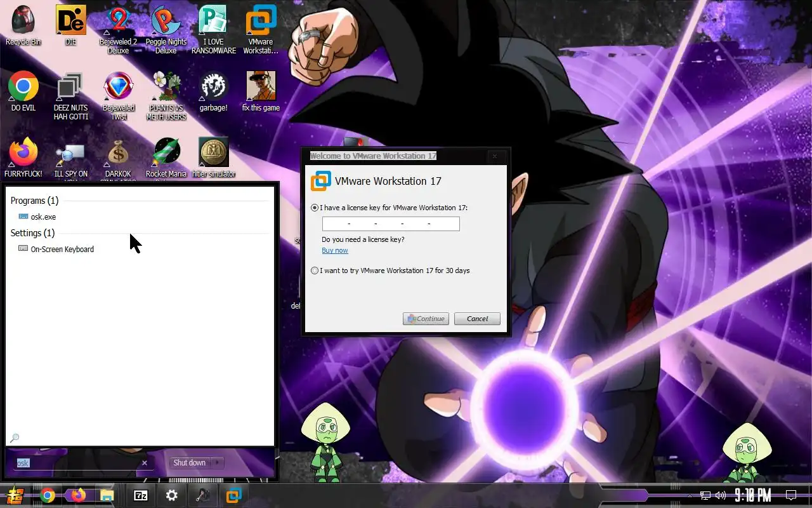Image resolution: width=812 pixels, height=508 pixels.
Task: Open the notification center icon
Action: (x=791, y=495)
